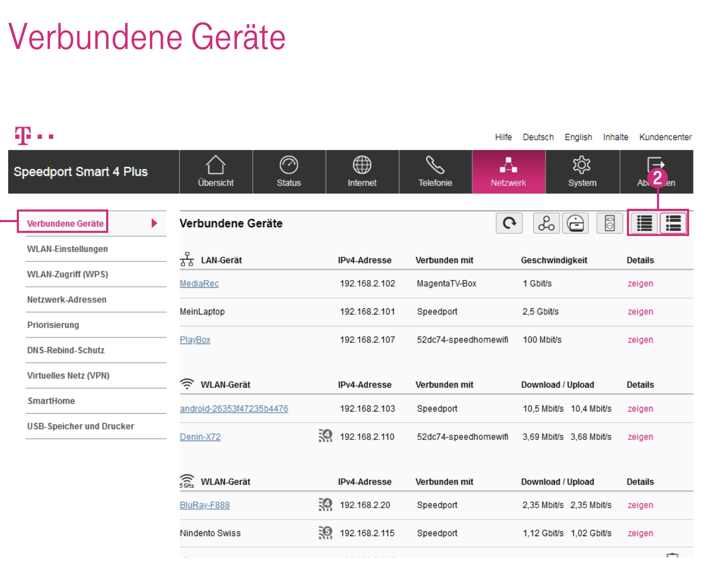Open WLAN-Zugriff (WPS) in sidebar
Screen dimensions: 728x585
coord(67,274)
